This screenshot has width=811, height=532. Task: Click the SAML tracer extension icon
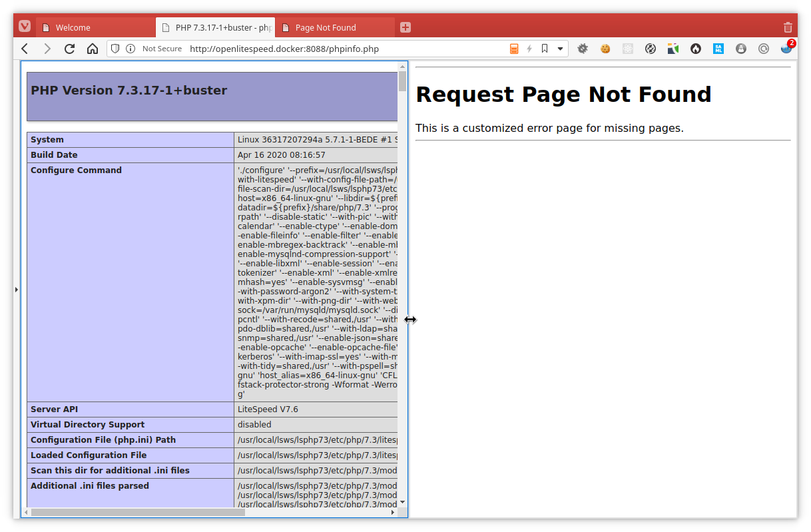point(718,49)
